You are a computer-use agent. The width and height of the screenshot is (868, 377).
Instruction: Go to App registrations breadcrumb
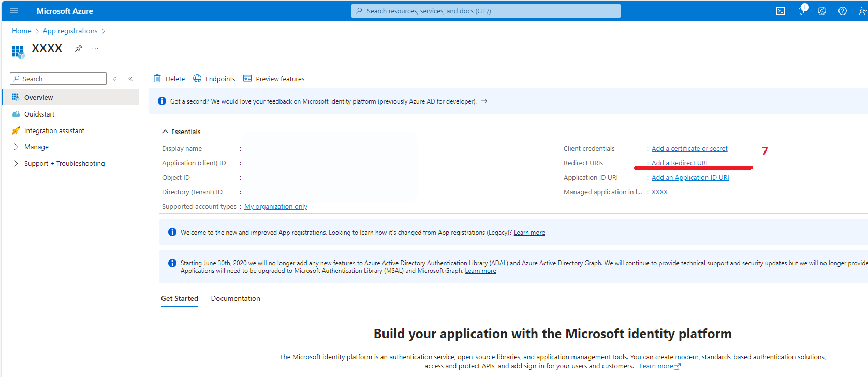point(70,31)
